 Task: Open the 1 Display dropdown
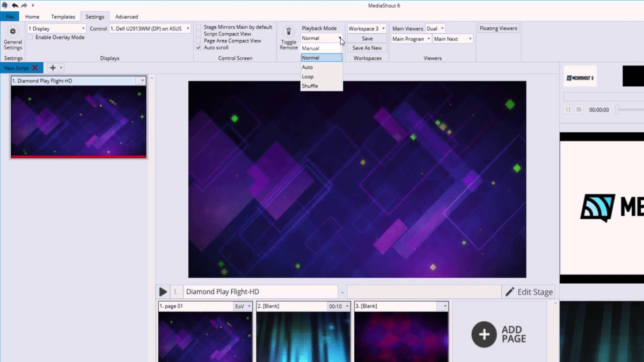click(56, 28)
